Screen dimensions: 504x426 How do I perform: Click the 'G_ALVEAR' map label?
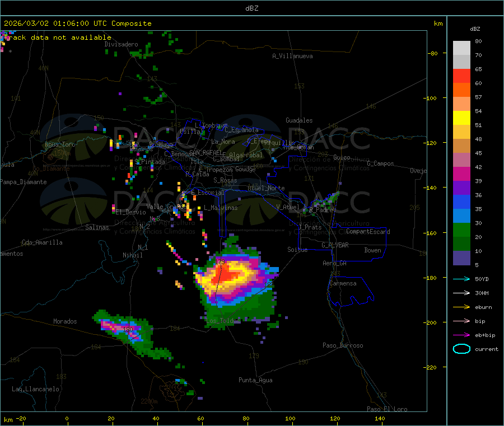[335, 245]
